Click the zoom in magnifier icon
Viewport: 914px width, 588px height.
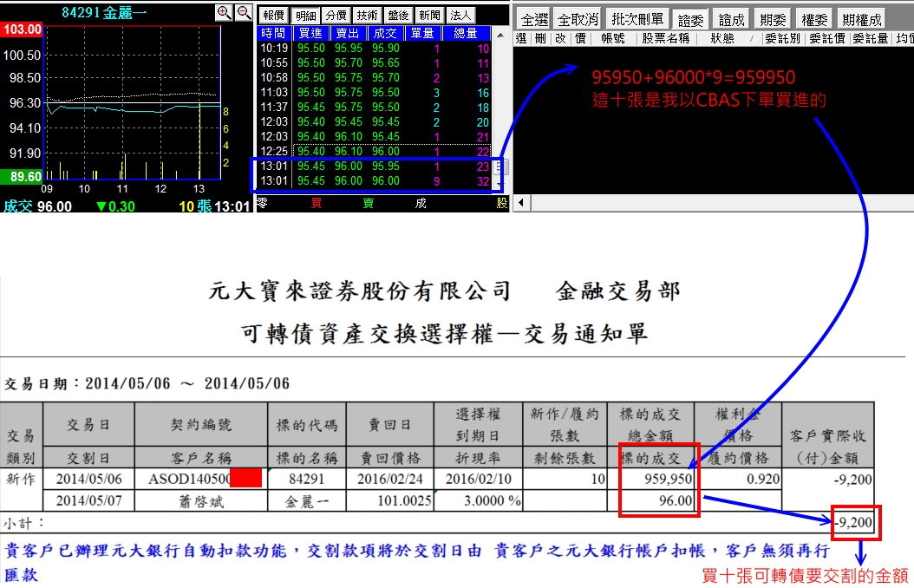pyautogui.click(x=224, y=12)
